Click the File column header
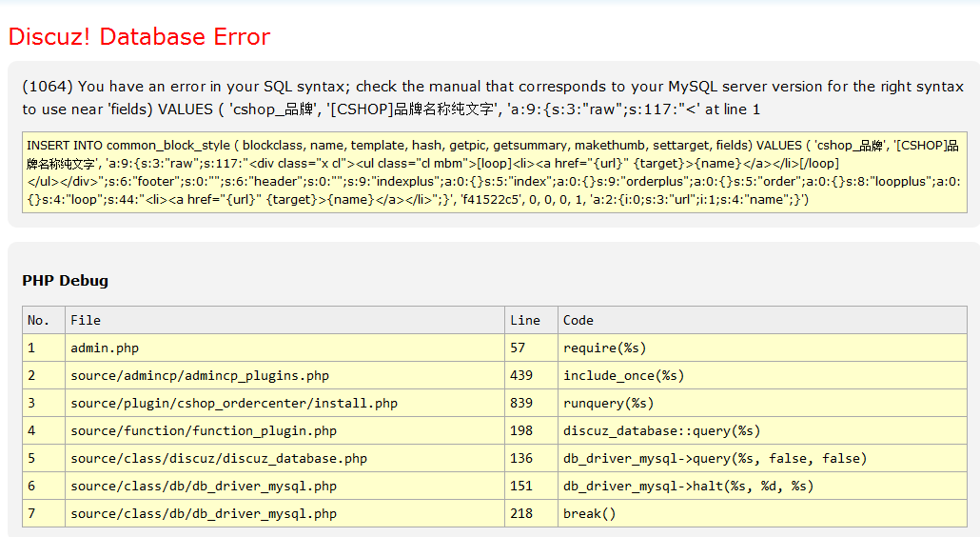Viewport: 980px width, 537px height. tap(285, 320)
